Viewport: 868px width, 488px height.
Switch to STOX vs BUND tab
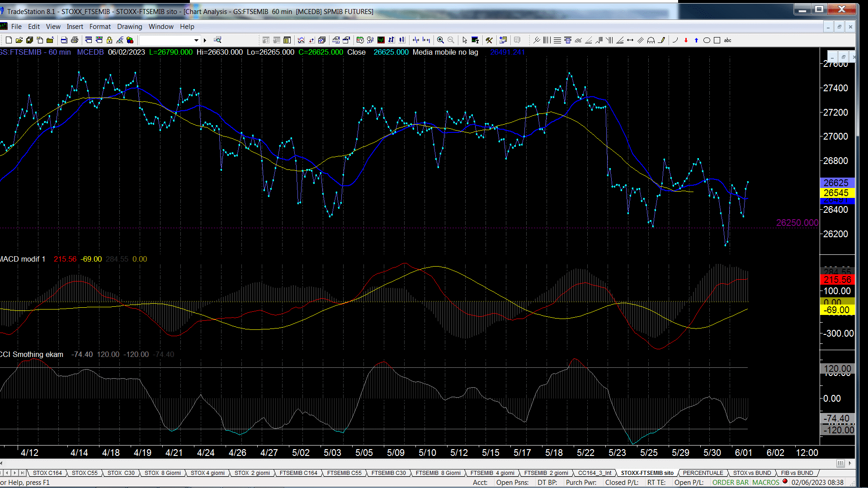(752, 473)
